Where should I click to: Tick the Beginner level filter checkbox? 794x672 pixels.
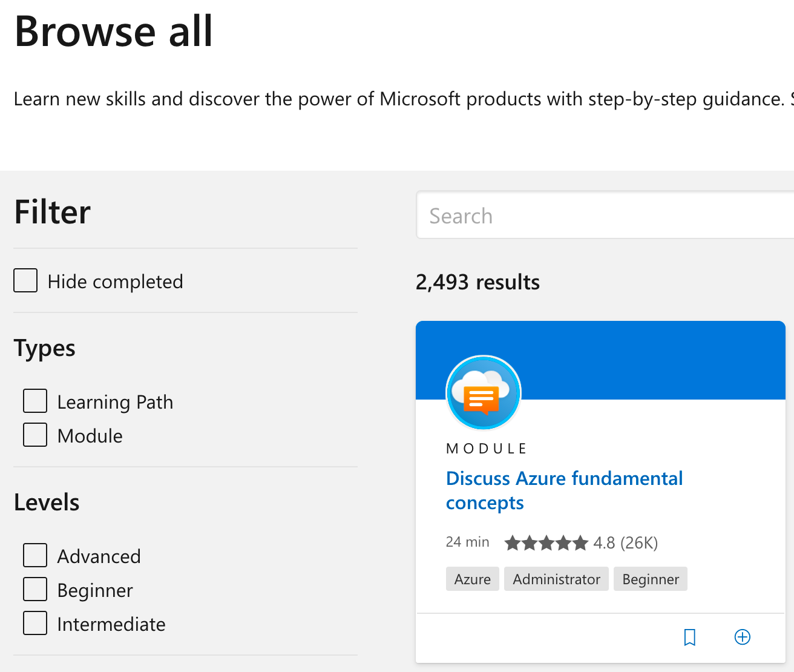(35, 590)
